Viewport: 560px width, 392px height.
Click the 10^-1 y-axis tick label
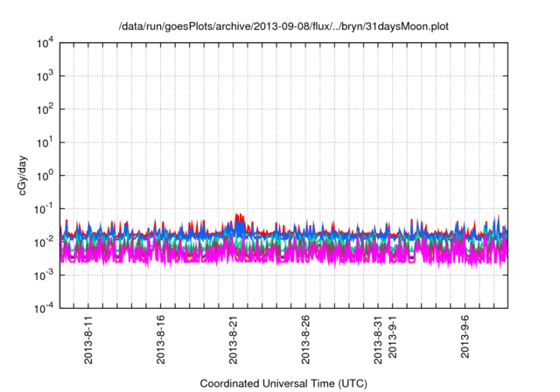[44, 208]
